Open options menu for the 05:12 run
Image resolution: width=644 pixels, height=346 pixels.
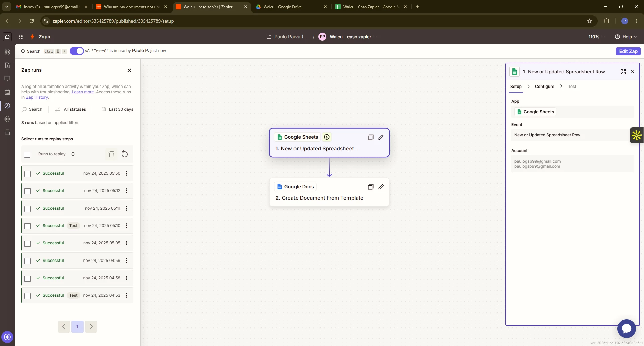tap(126, 191)
